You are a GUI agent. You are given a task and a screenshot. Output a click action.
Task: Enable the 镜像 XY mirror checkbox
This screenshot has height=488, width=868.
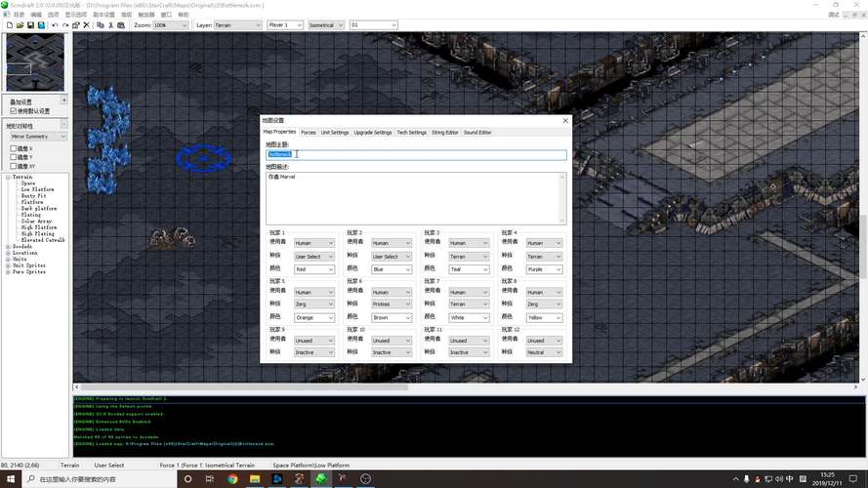coord(14,166)
